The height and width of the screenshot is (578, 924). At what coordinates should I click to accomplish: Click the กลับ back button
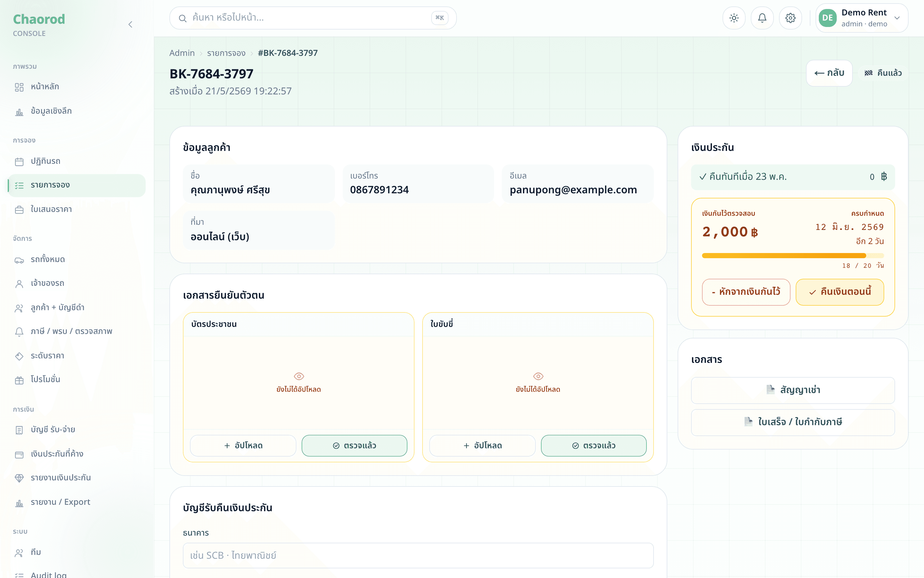[829, 73]
